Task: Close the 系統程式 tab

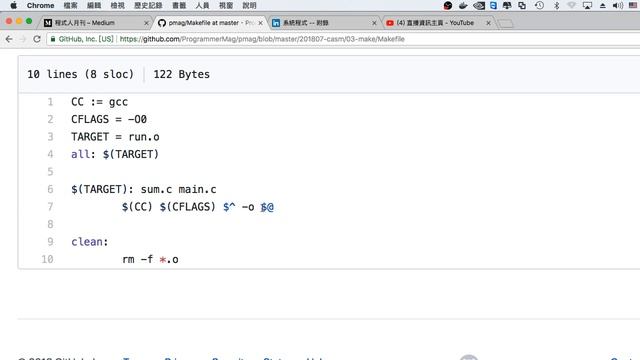Action: point(374,23)
